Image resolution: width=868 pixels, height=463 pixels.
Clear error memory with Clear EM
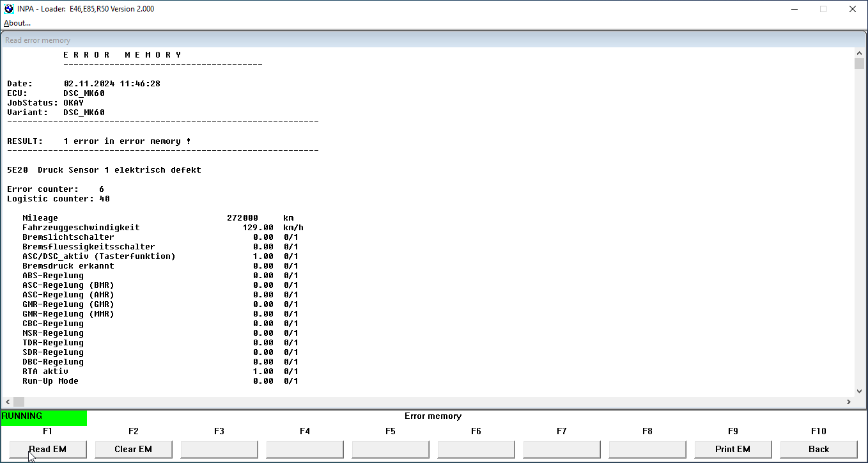tap(133, 449)
